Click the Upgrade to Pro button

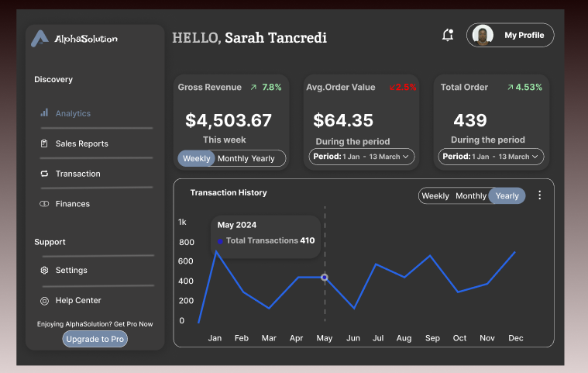point(95,339)
